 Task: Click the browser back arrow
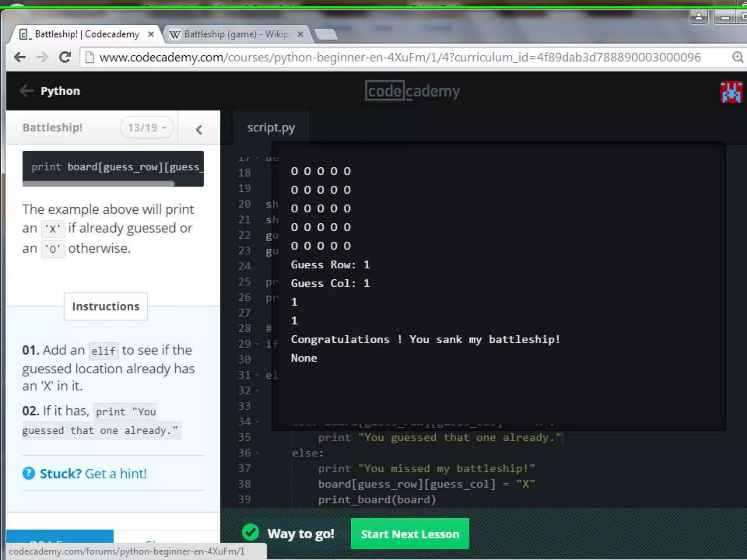pyautogui.click(x=20, y=57)
